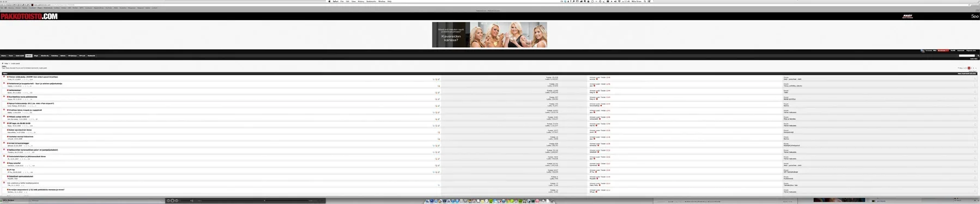Open the History menu
Viewport: 980px width, 204px height.
[361, 1]
